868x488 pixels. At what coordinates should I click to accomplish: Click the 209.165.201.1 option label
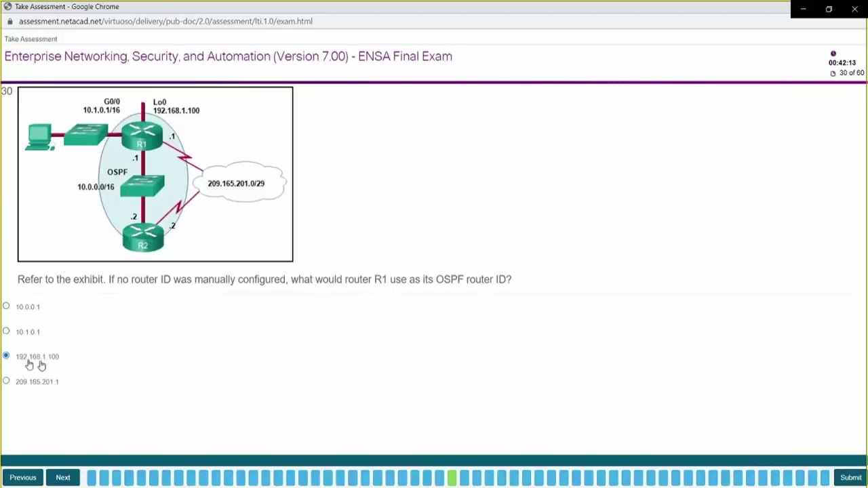(37, 382)
